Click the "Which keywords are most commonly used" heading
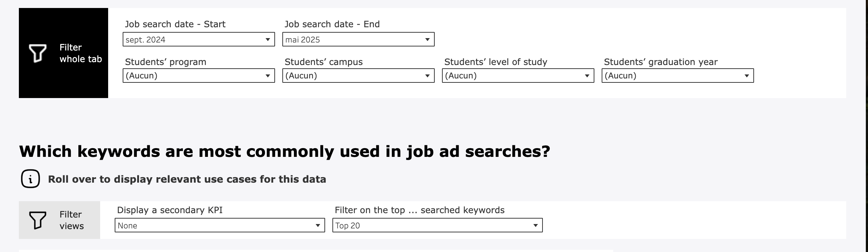This screenshot has height=252, width=868. 284,151
